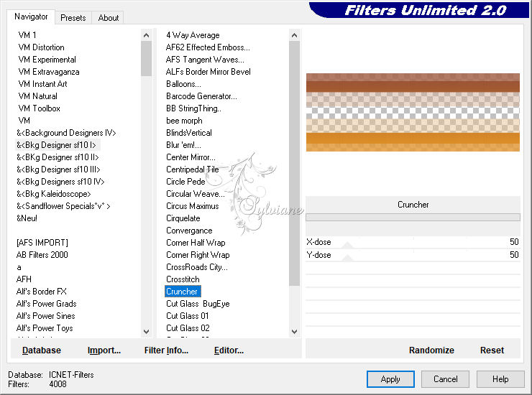Choose Cut Glass BugEye filter
The width and height of the screenshot is (532, 395).
(x=198, y=304)
